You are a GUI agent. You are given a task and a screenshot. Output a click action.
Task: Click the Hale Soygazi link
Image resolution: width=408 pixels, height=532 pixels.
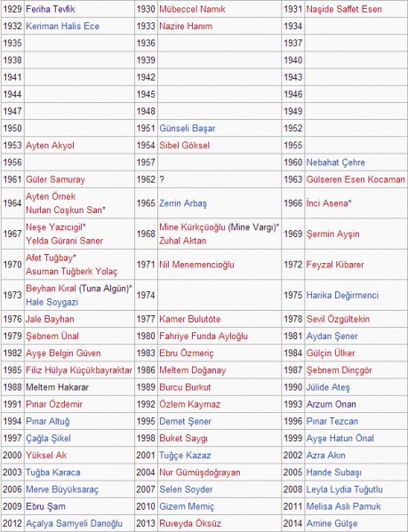coord(52,302)
